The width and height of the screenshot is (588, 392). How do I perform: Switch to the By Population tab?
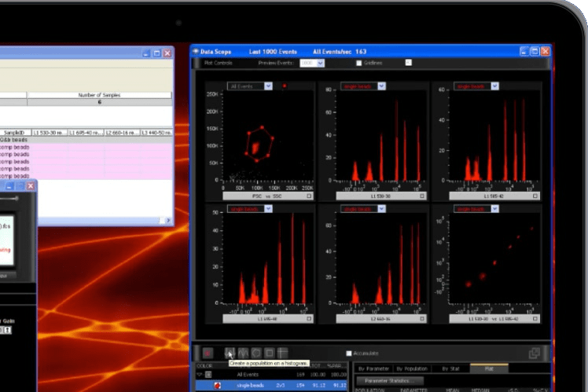411,368
